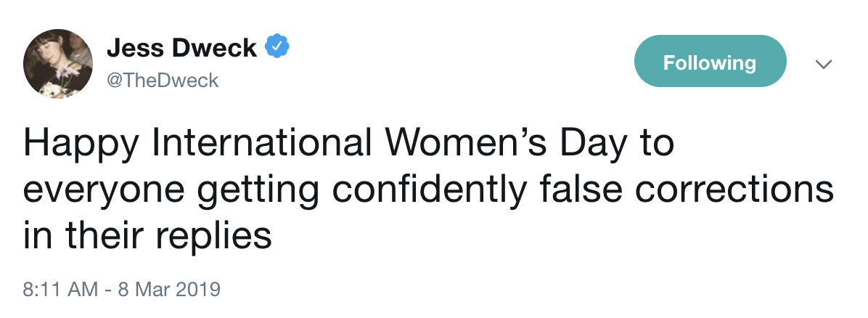Click Jess Dweck's profile avatar
The width and height of the screenshot is (868, 318).
click(58, 65)
